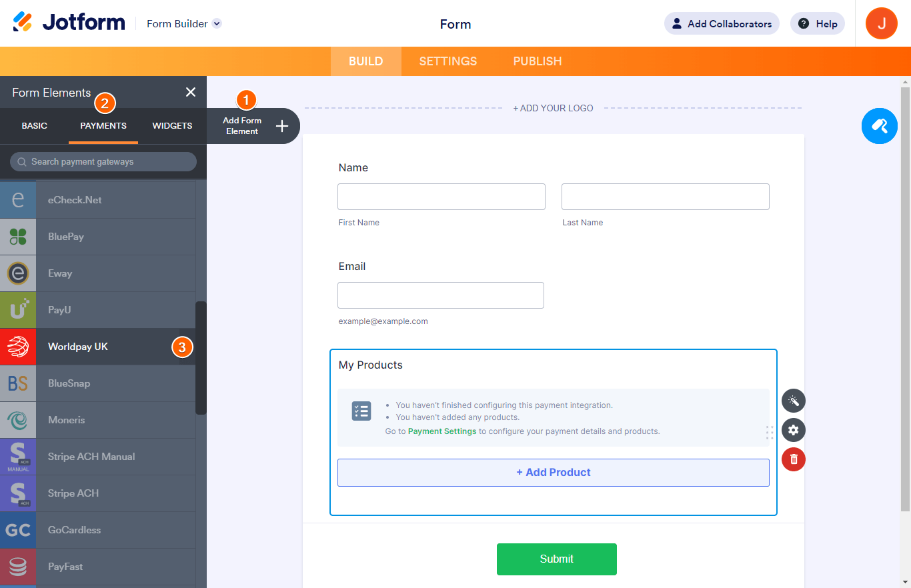Select the PAYMENTS elements tab
Screen dimensions: 911x588
103,125
